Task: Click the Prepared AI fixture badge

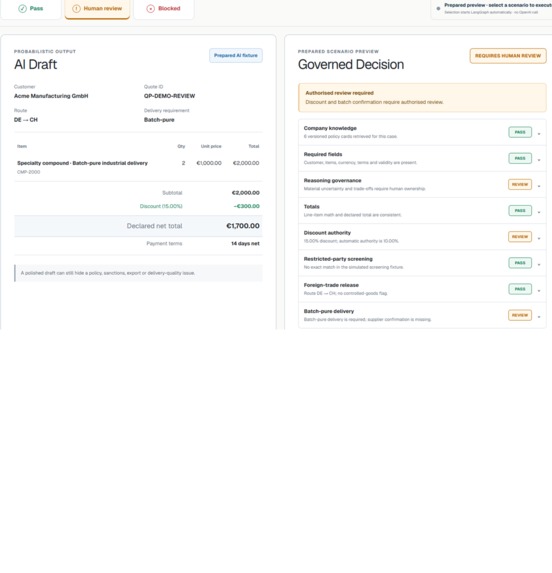Action: 236,56
